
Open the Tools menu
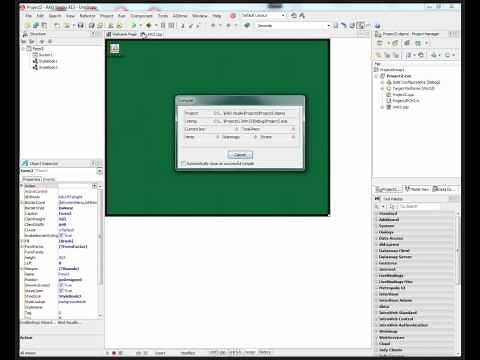tap(163, 16)
